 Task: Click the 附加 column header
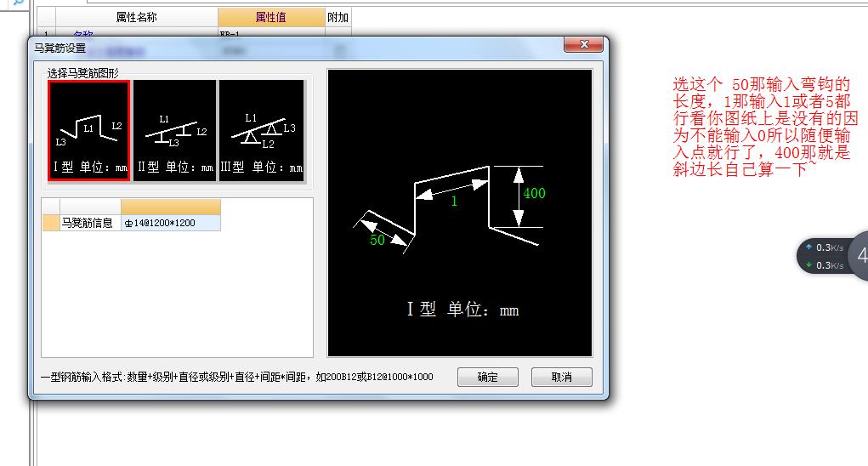pyautogui.click(x=338, y=17)
